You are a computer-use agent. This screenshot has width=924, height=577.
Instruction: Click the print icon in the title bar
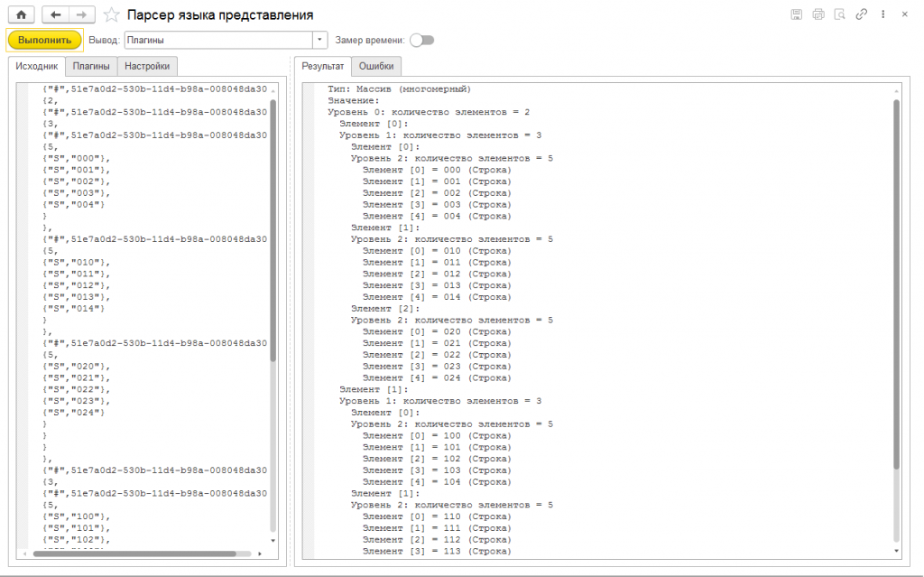(818, 14)
